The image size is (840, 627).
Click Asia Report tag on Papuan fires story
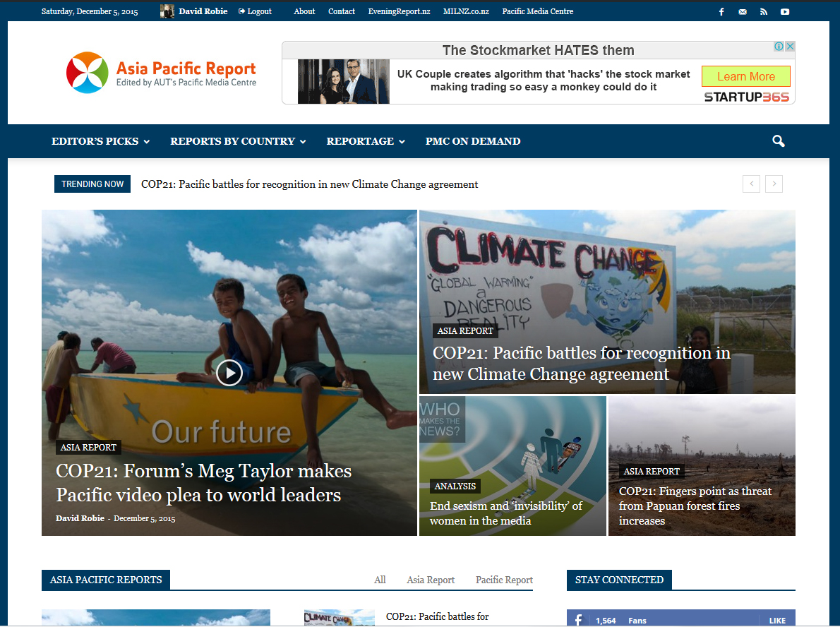pos(652,471)
